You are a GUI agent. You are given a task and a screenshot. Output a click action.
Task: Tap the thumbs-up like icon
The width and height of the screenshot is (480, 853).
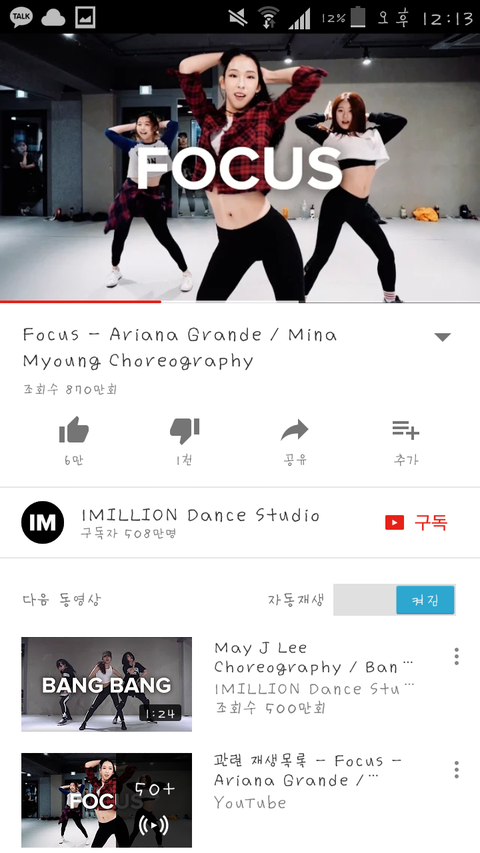73,430
